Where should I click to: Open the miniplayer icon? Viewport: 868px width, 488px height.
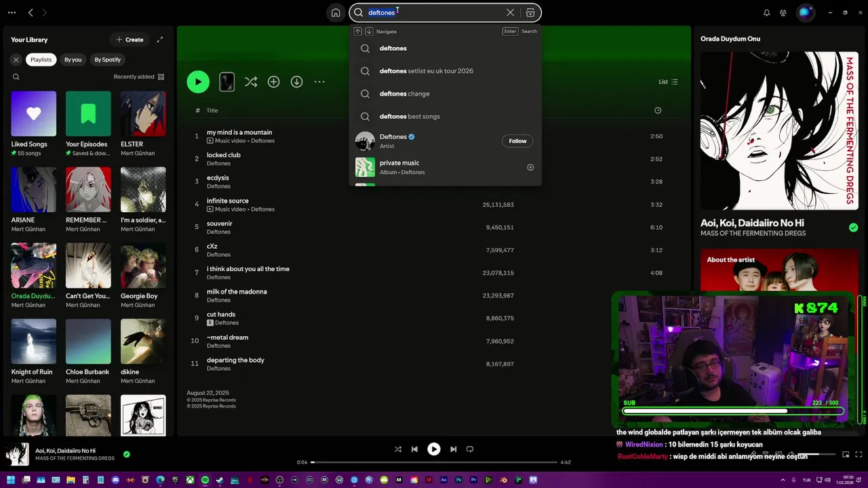tap(846, 454)
